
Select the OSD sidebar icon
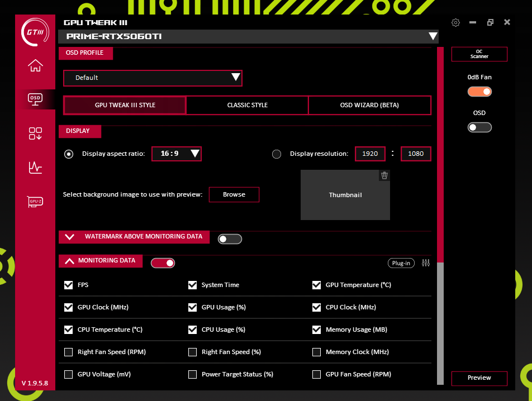point(35,99)
